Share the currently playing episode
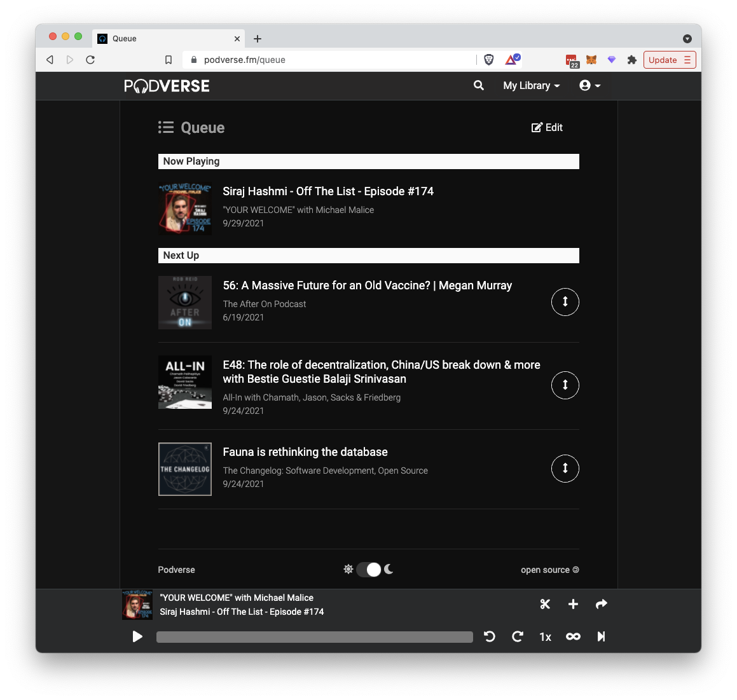737x700 pixels. coord(601,604)
